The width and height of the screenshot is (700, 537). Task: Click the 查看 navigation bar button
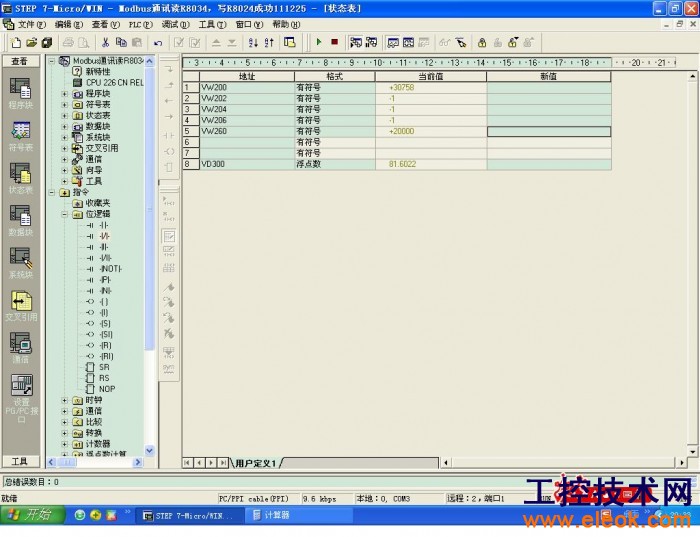(x=21, y=61)
